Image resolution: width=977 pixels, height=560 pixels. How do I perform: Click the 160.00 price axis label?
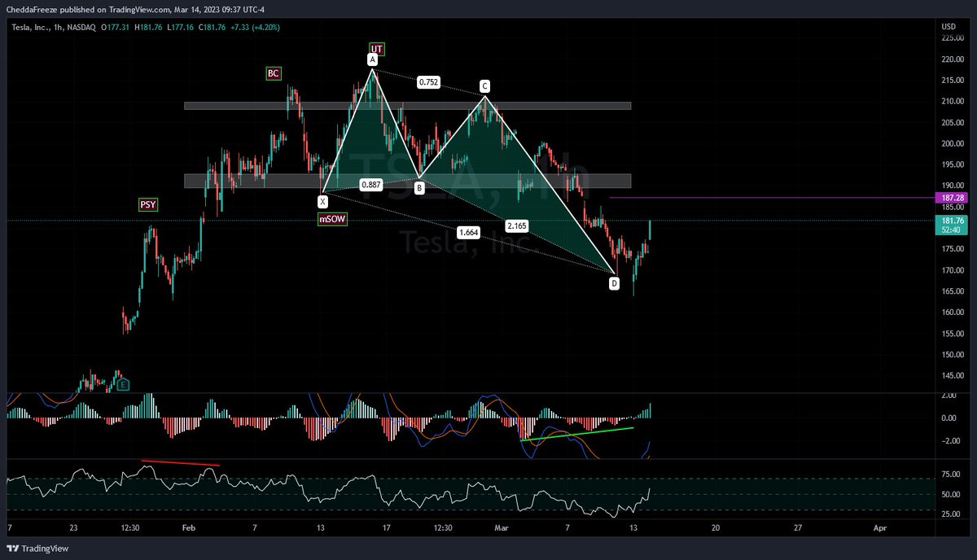952,313
